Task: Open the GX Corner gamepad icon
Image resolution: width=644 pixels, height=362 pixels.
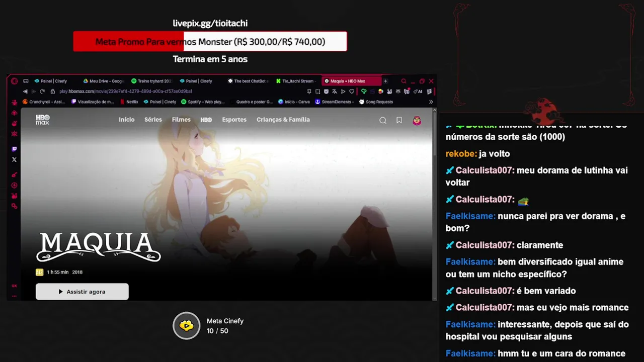Action: click(26, 81)
